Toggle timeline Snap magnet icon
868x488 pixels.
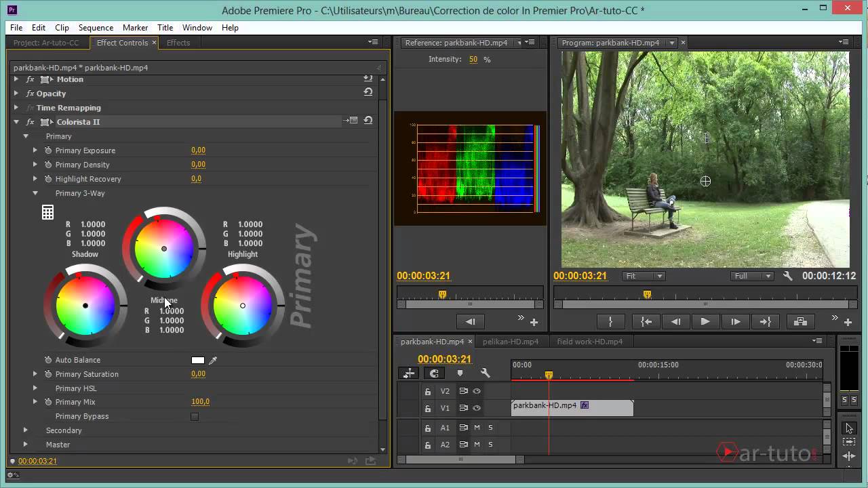pyautogui.click(x=435, y=373)
